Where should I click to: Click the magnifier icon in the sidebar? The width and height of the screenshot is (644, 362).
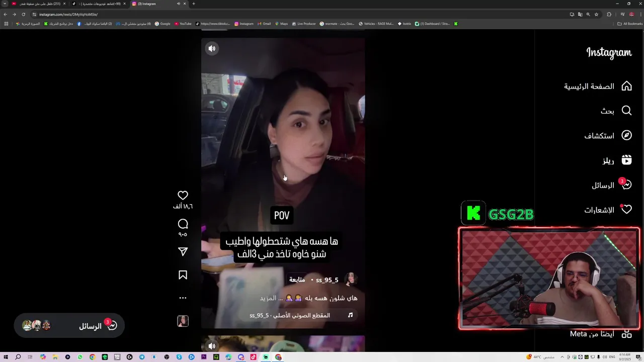(x=626, y=111)
